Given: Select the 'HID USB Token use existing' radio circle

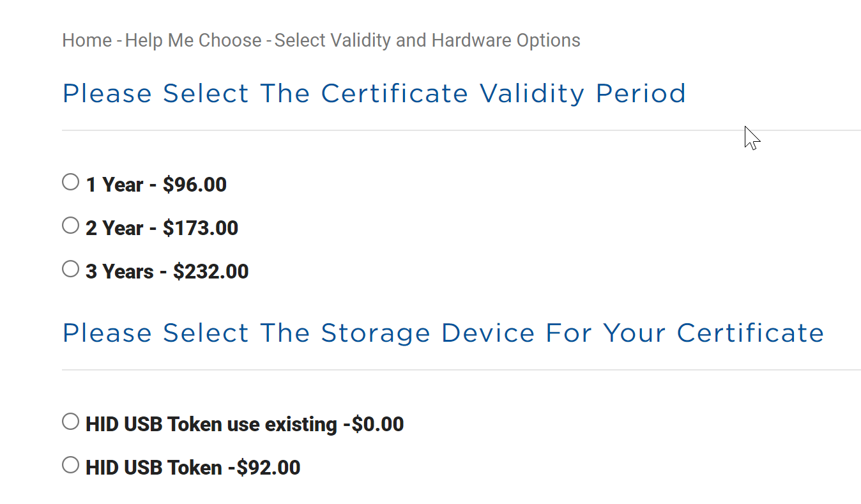Looking at the screenshot, I should [70, 422].
